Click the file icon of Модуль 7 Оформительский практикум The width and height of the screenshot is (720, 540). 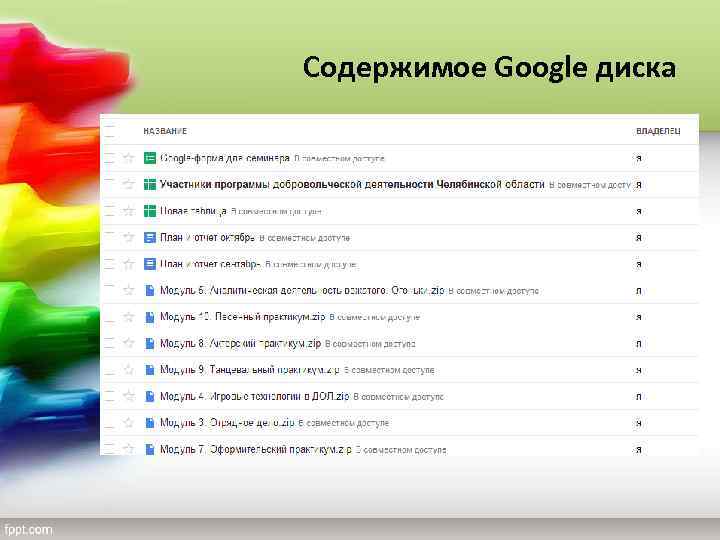point(150,449)
